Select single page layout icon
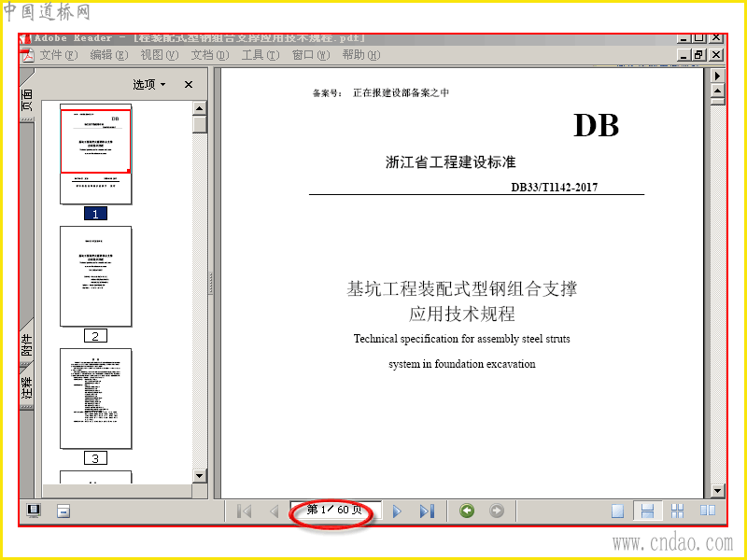 pos(617,511)
